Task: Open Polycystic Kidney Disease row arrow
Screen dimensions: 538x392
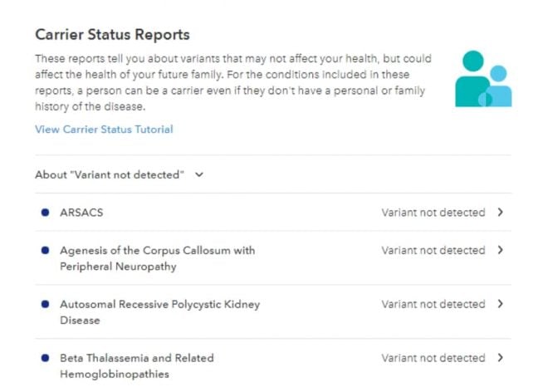Action: [500, 303]
